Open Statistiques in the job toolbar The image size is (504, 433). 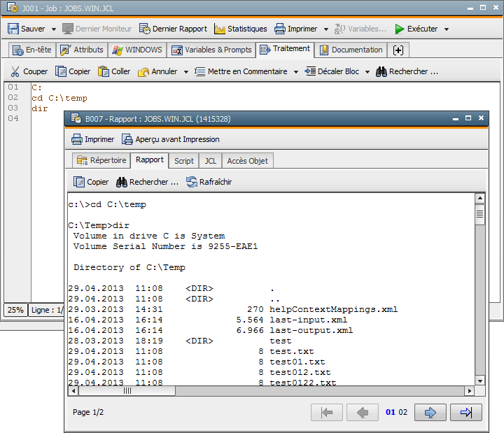240,29
